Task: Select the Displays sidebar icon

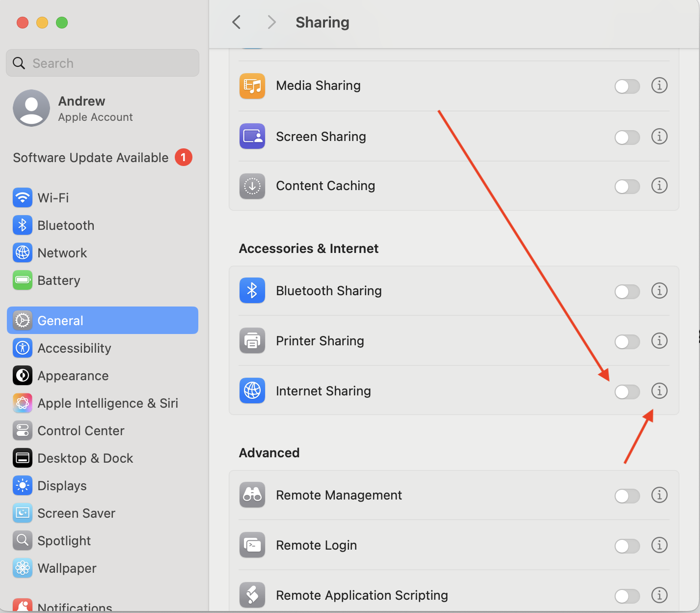Action: (x=23, y=486)
